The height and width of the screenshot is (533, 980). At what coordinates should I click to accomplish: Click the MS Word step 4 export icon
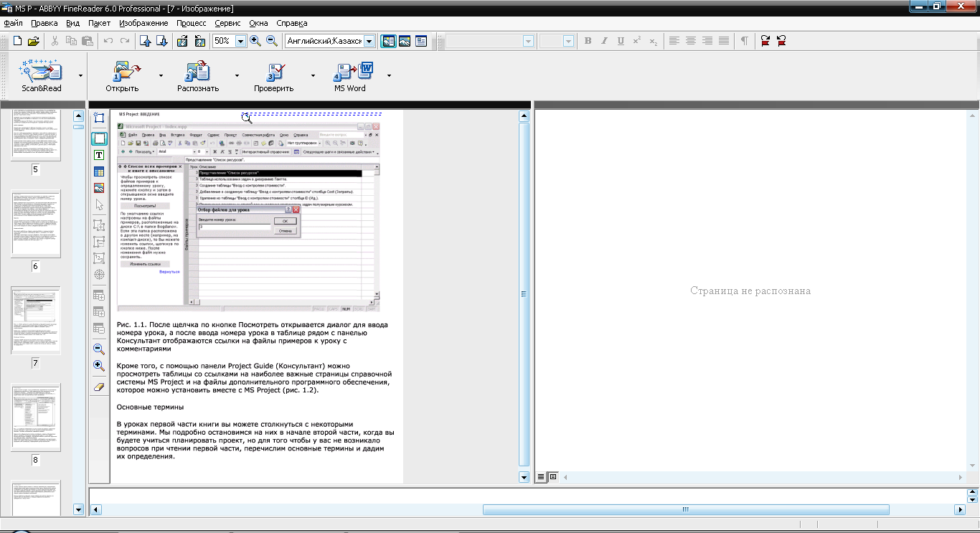pos(353,71)
